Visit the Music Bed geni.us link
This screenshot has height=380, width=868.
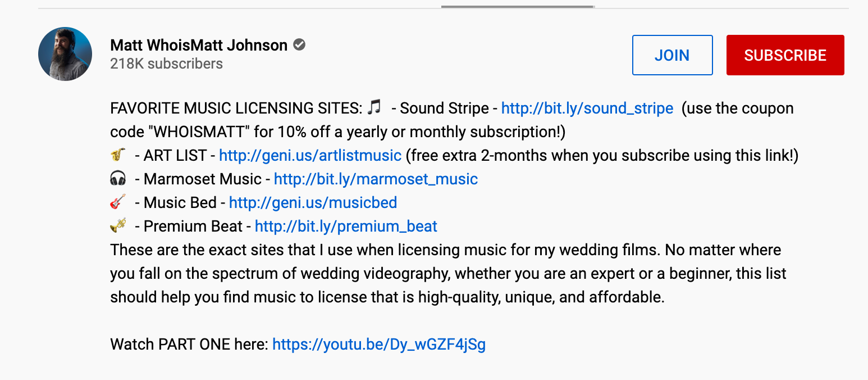pos(313,202)
